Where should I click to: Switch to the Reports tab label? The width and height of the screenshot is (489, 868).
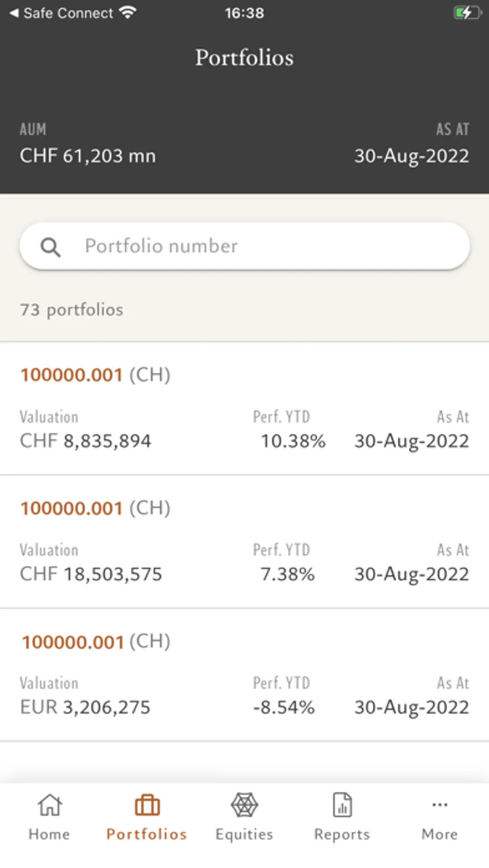[342, 834]
